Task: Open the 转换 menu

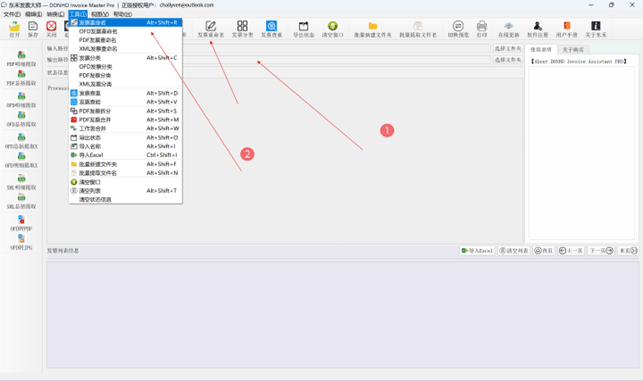Action: (x=55, y=14)
